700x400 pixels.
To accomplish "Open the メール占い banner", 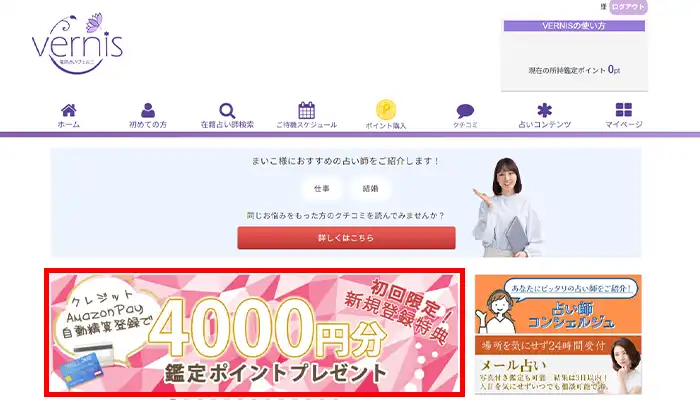I will pyautogui.click(x=558, y=365).
